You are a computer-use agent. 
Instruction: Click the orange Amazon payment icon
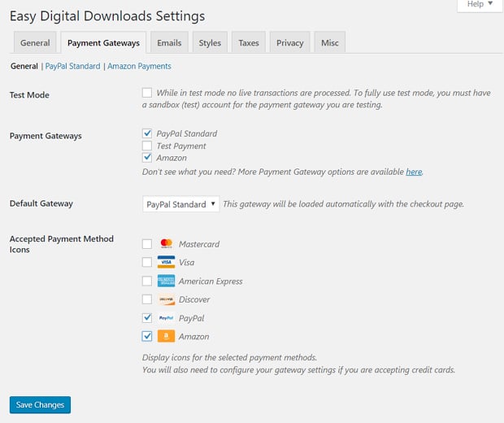tap(166, 336)
